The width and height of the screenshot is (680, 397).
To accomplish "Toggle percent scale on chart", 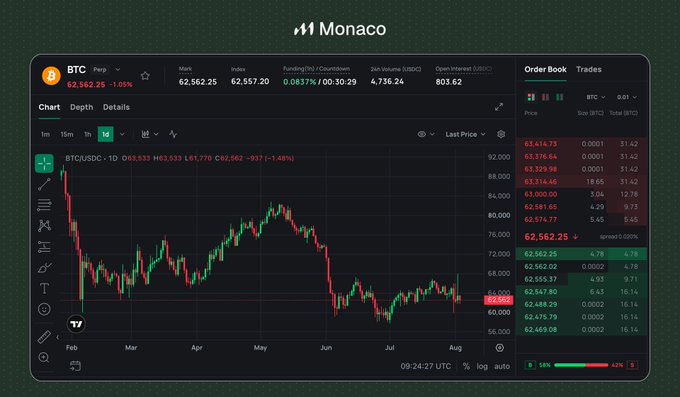I will point(466,366).
